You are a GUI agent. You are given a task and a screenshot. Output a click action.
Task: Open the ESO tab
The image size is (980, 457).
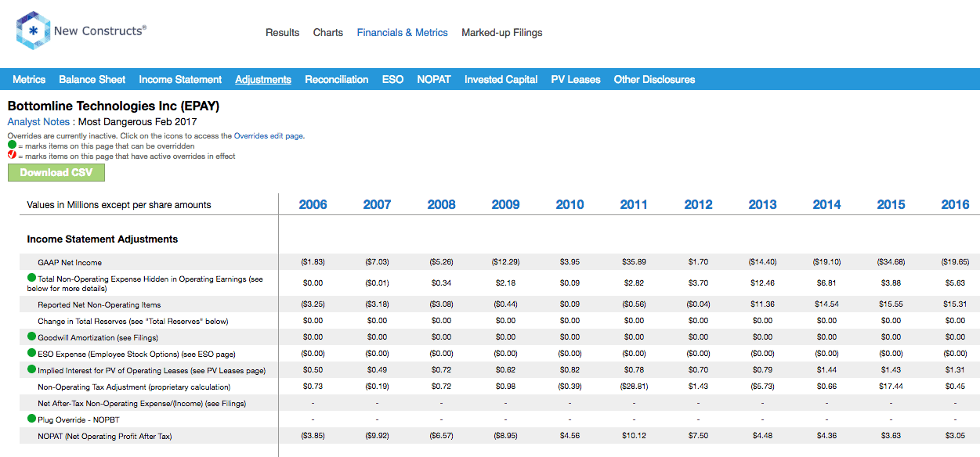pos(392,79)
